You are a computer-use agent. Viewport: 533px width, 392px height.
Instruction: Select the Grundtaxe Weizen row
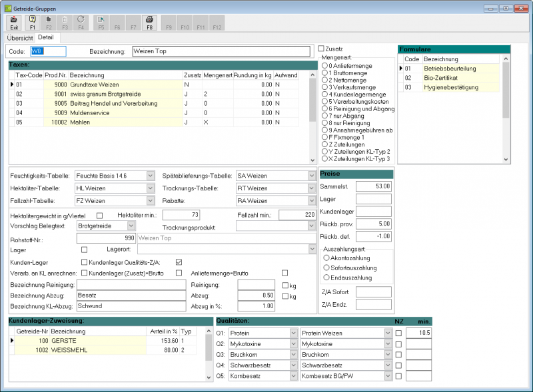(155, 85)
